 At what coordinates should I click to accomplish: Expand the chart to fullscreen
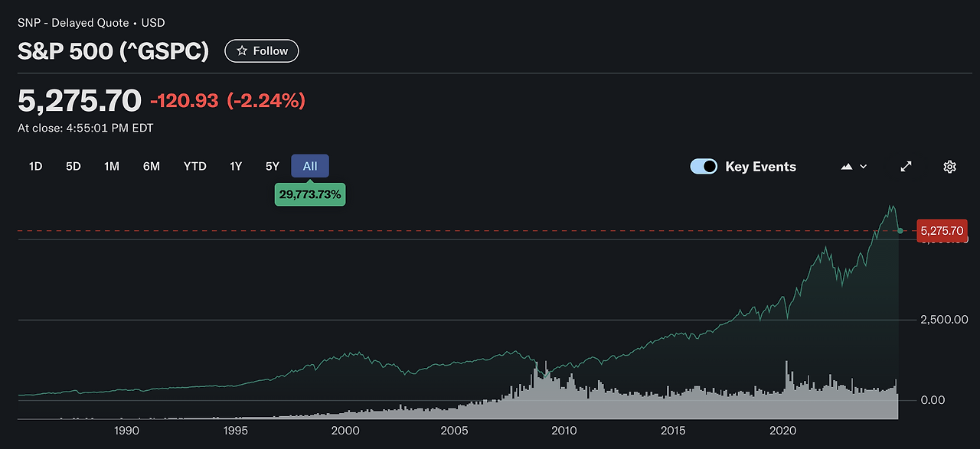click(x=906, y=167)
